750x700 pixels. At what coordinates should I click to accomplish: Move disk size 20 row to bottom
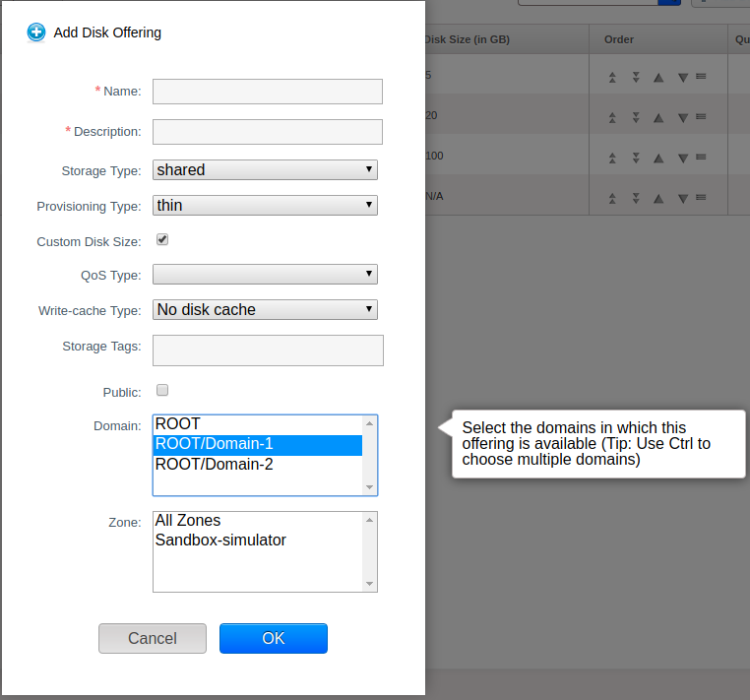tap(636, 117)
